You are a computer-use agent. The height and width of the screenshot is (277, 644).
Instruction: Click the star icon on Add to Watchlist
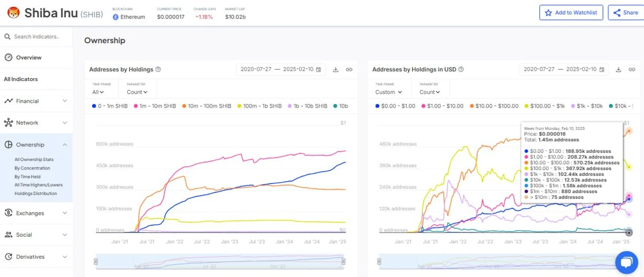click(548, 13)
